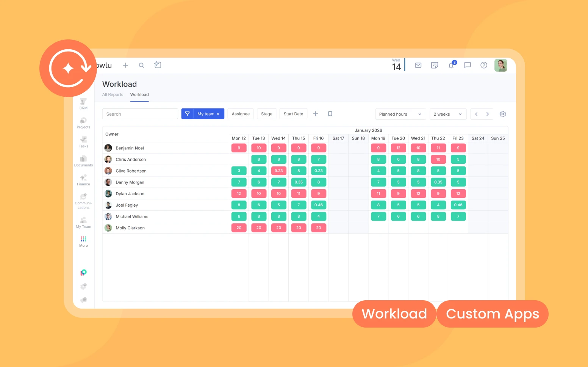Click Molly Clarkson's red 20-hour workload cell
The image size is (588, 367).
239,227
